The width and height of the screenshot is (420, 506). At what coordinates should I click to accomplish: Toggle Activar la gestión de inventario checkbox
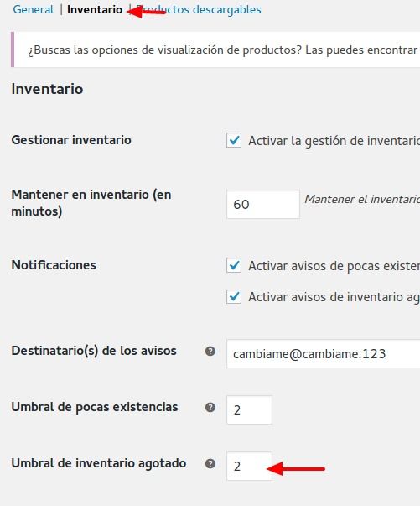(x=234, y=140)
